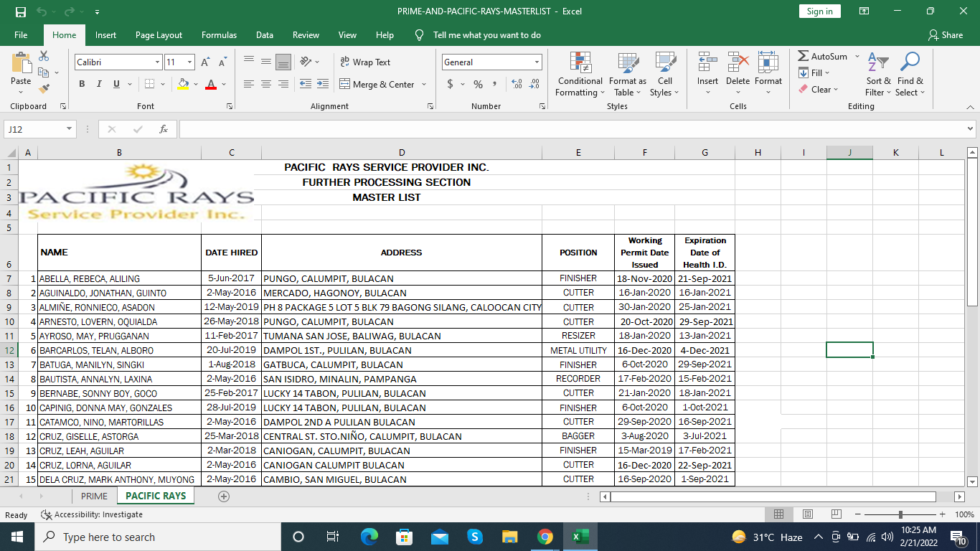
Task: Click the Increase Indent icon
Action: (x=322, y=84)
